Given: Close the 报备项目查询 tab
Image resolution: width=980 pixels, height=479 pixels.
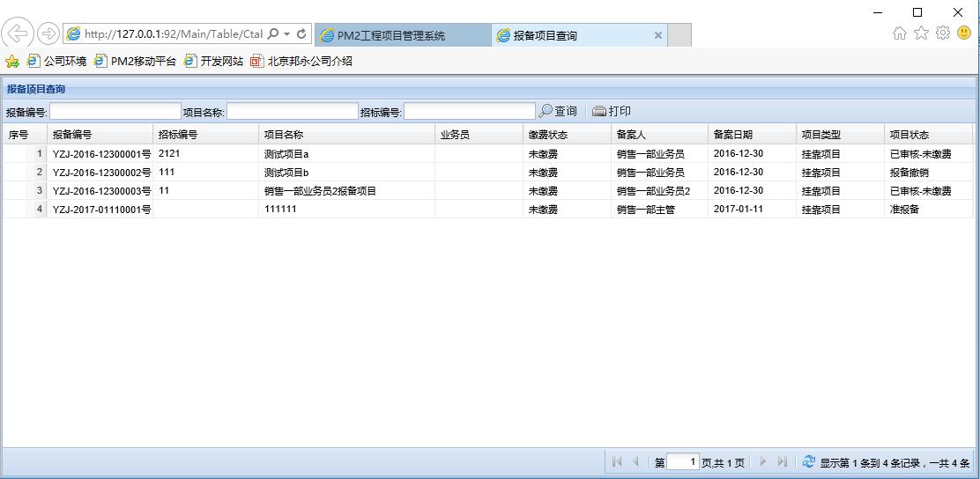Looking at the screenshot, I should click(x=657, y=35).
